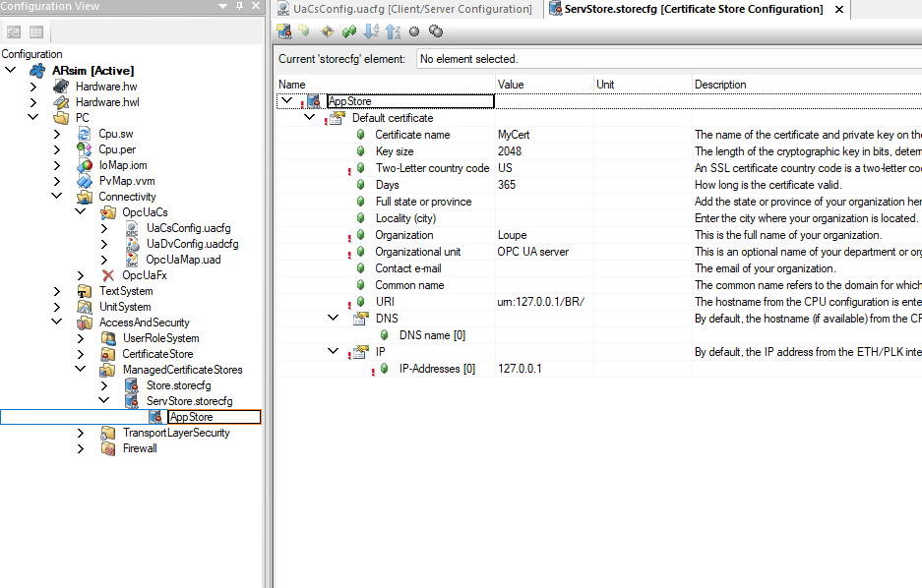Click second table view icon in Configuration View

point(36,32)
